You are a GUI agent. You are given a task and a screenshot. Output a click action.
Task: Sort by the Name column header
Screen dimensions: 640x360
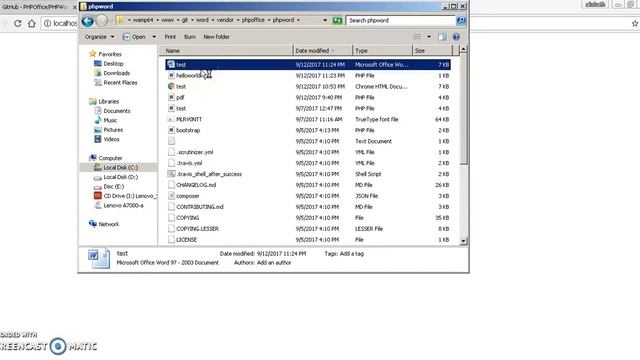226,51
